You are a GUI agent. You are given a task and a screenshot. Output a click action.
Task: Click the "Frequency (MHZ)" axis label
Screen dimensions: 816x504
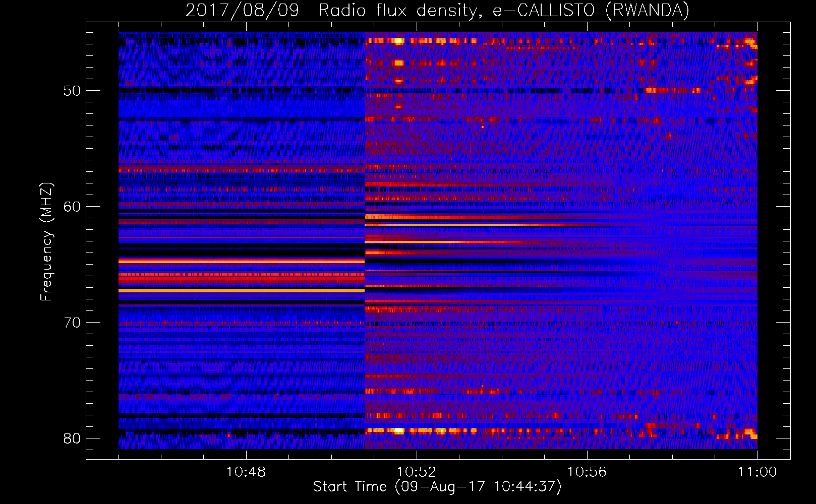[46, 242]
